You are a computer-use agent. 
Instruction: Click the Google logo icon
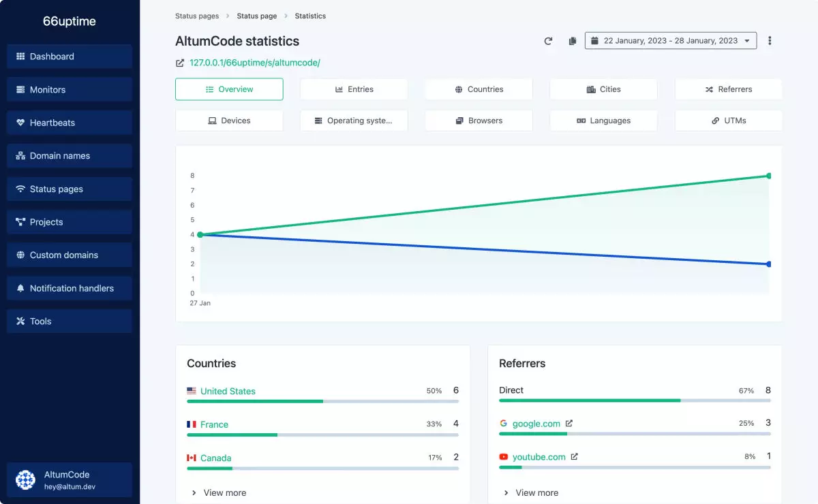point(504,423)
